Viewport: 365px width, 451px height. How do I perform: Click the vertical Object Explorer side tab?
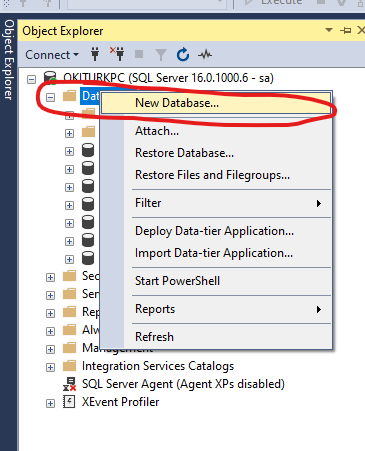point(9,60)
